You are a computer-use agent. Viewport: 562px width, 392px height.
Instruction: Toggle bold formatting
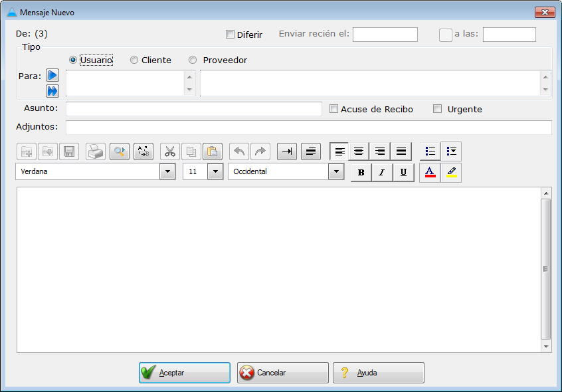pos(361,173)
